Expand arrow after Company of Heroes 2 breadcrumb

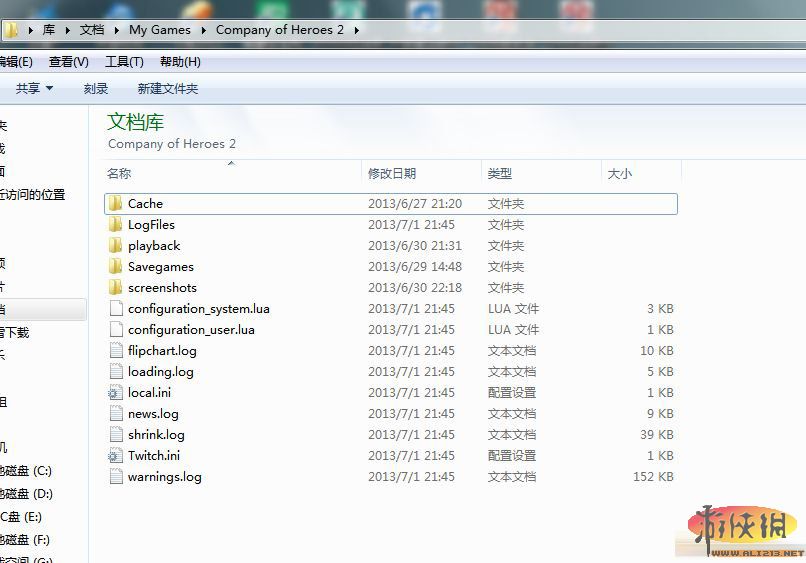356,30
